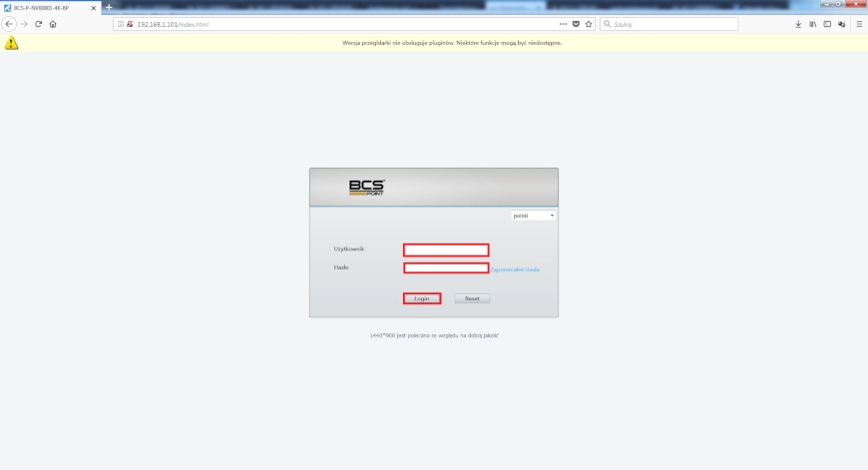Viewport: 868px width, 470px height.
Task: Go back with browser back arrow
Action: tap(9, 24)
